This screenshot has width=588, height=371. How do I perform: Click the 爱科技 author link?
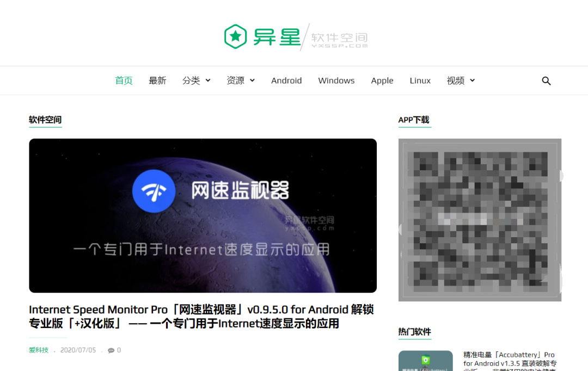coord(39,350)
